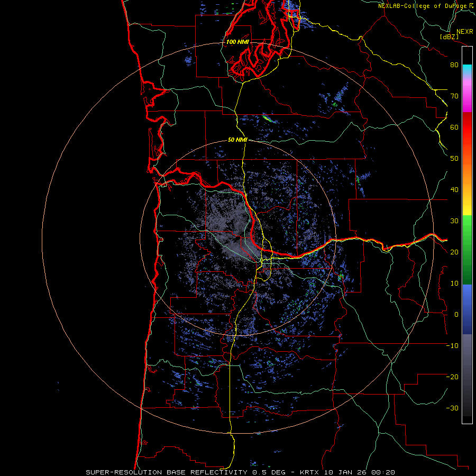Click the red band of the color bar
This screenshot has height=476, width=476.
(x=467, y=127)
